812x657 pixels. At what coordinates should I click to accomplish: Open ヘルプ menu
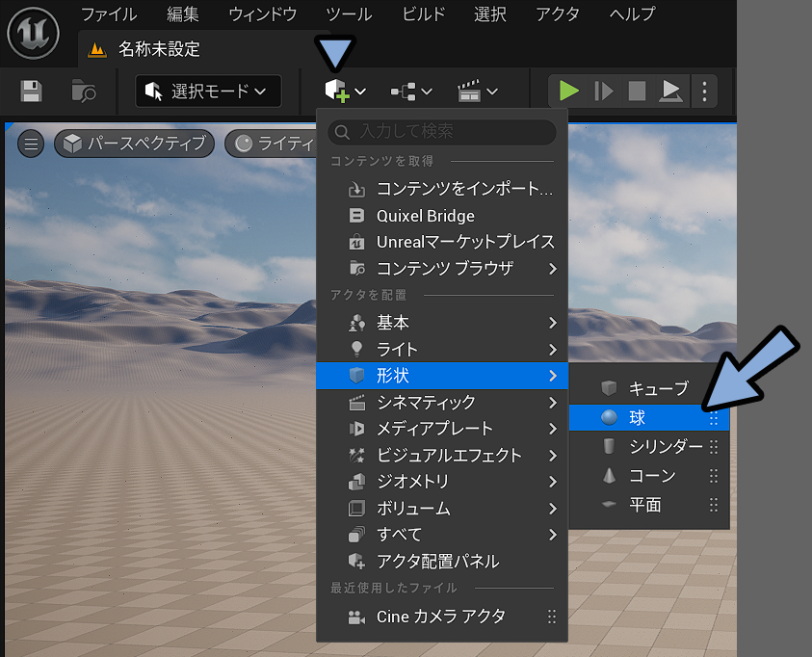coord(632,14)
